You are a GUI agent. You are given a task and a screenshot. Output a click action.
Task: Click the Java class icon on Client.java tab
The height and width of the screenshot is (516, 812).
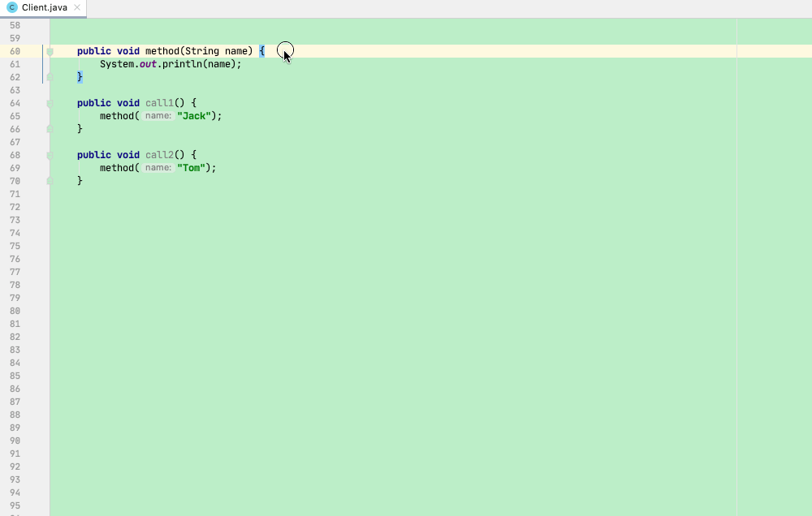coord(11,7)
